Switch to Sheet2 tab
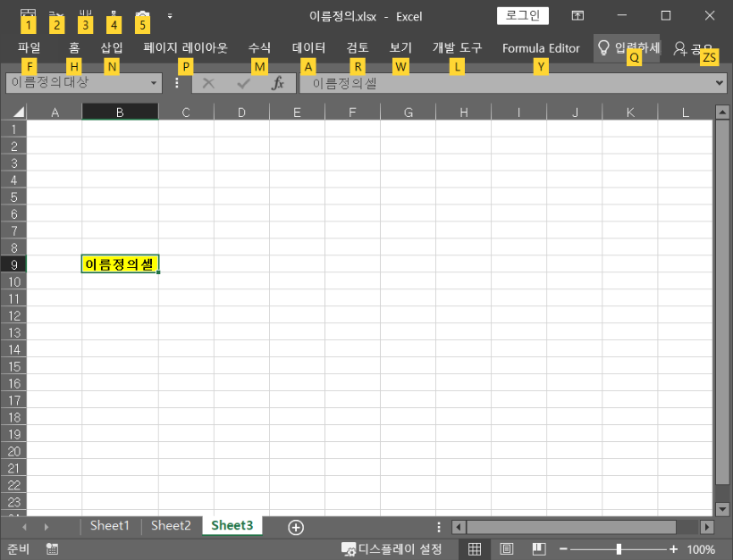 click(171, 525)
